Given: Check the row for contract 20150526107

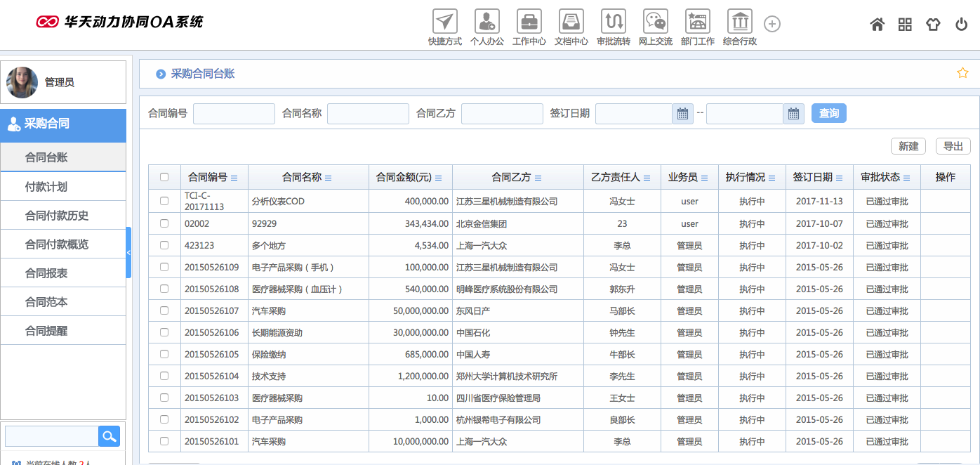Looking at the screenshot, I should 164,310.
